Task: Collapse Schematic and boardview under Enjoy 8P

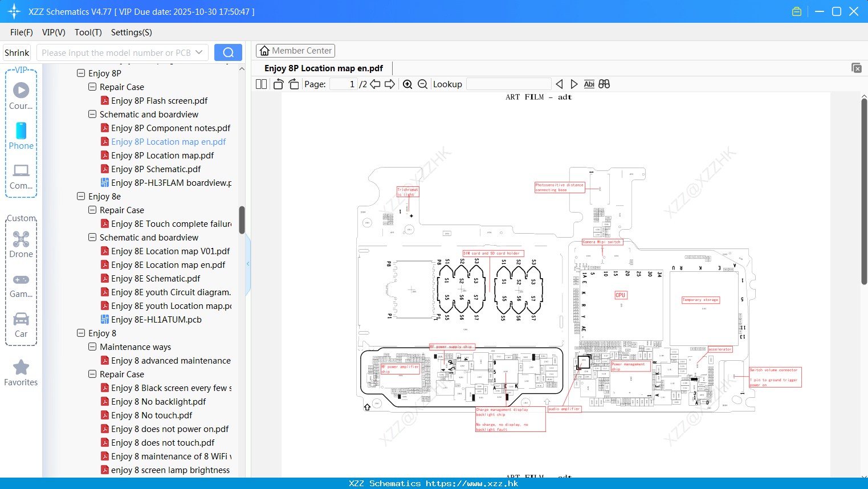Action: 92,114
